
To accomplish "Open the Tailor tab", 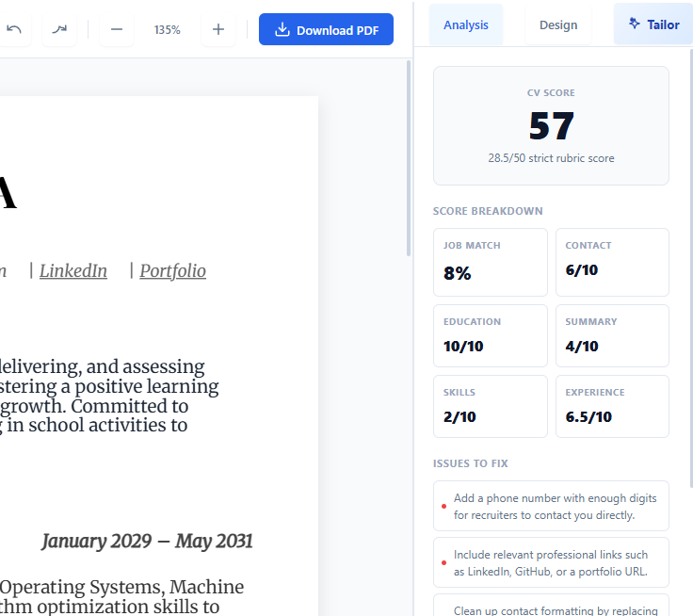I will [654, 24].
